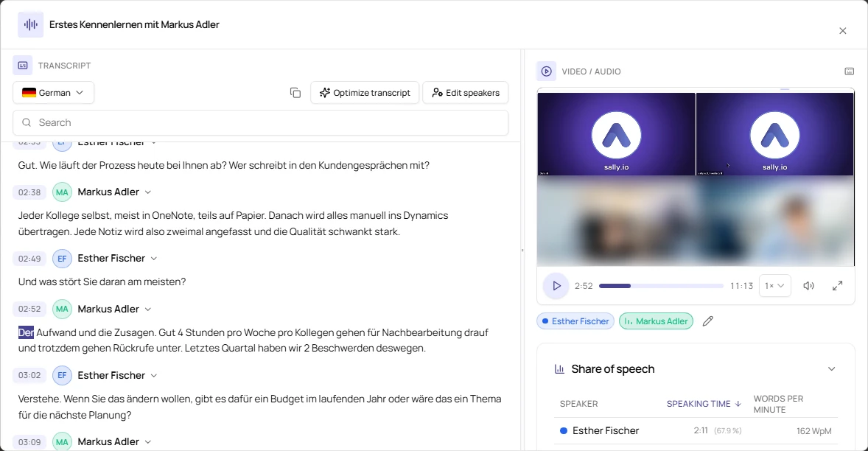The height and width of the screenshot is (451, 868).
Task: Edit speaker tags with the pencil icon
Action: point(708,321)
